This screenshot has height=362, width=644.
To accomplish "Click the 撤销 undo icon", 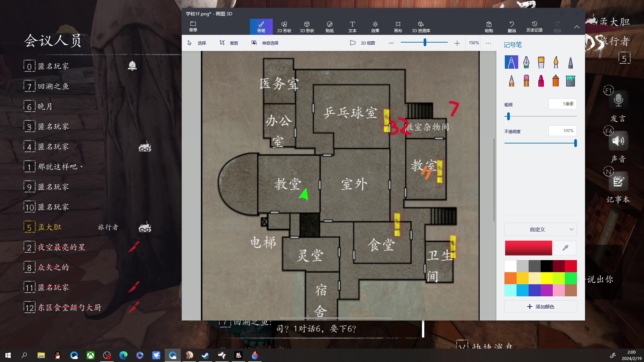I will pyautogui.click(x=512, y=24).
